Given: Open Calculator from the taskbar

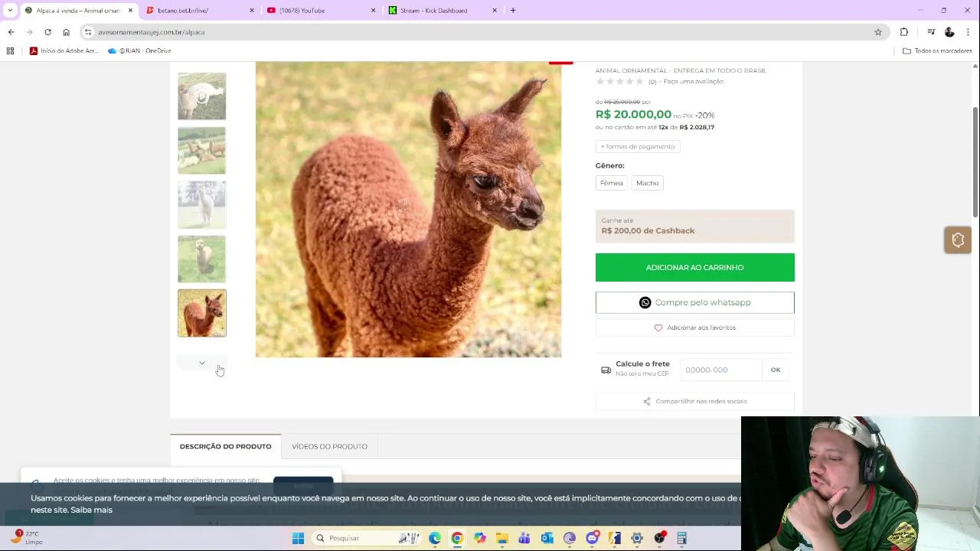Looking at the screenshot, I should (x=681, y=538).
